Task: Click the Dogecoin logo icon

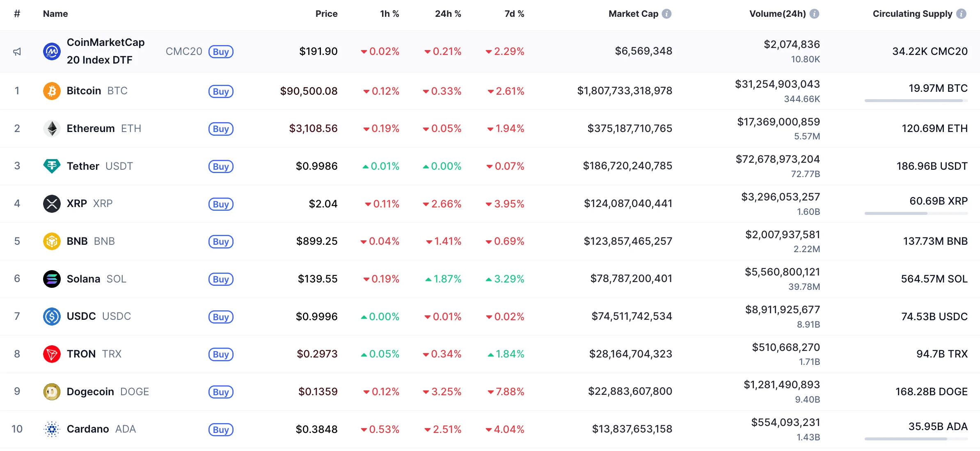Action: (52, 392)
